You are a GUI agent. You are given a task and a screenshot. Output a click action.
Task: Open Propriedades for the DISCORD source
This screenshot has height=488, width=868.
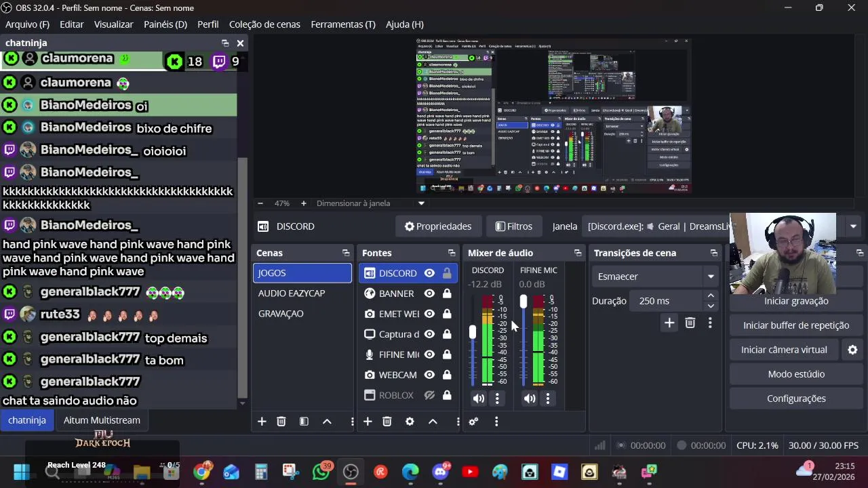pyautogui.click(x=438, y=226)
